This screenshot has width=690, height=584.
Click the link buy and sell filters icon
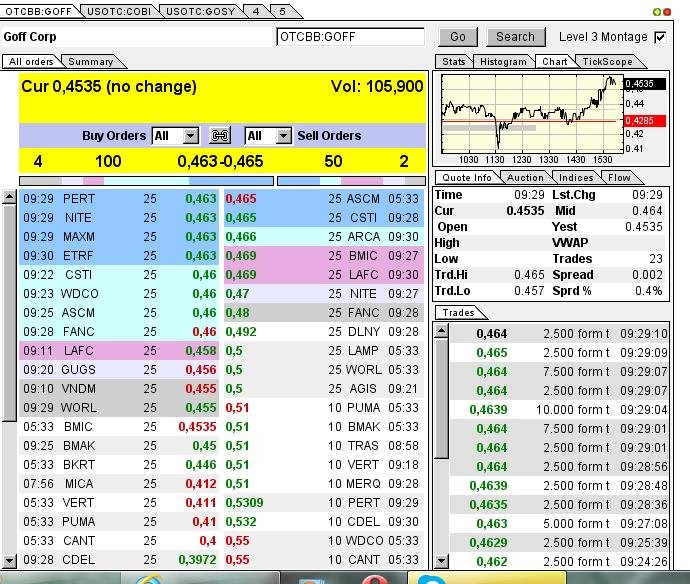click(220, 136)
